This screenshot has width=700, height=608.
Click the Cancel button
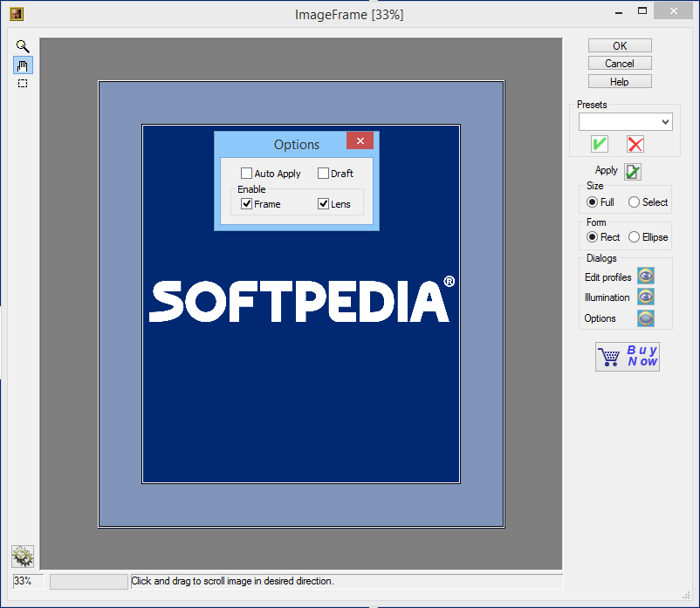point(620,64)
